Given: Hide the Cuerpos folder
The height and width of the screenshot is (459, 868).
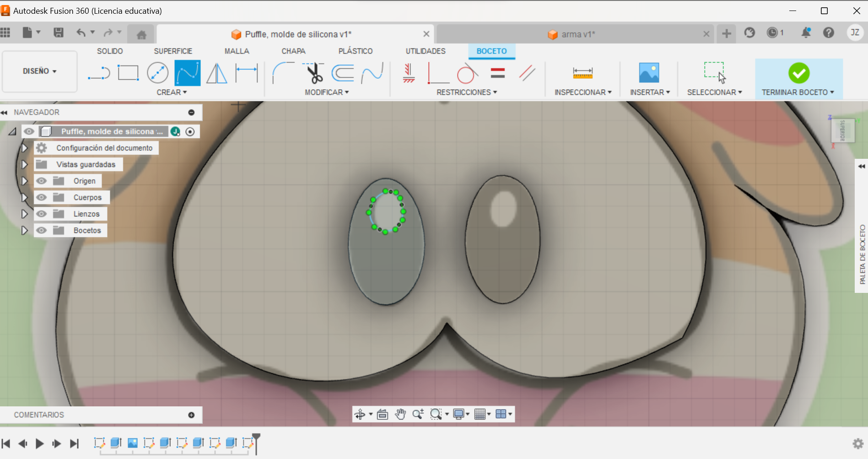Looking at the screenshot, I should click(41, 197).
